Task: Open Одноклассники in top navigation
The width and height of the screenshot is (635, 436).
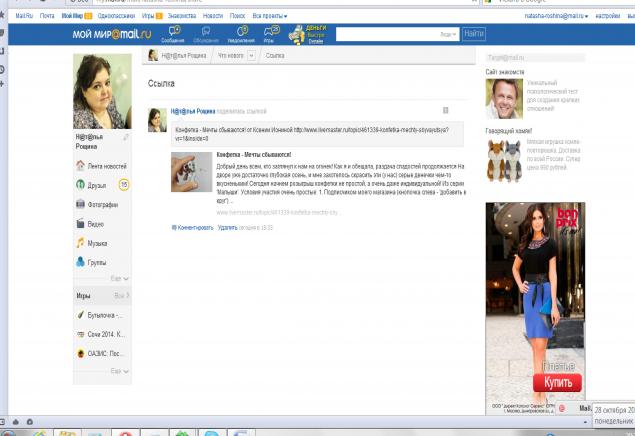Action: [116, 16]
